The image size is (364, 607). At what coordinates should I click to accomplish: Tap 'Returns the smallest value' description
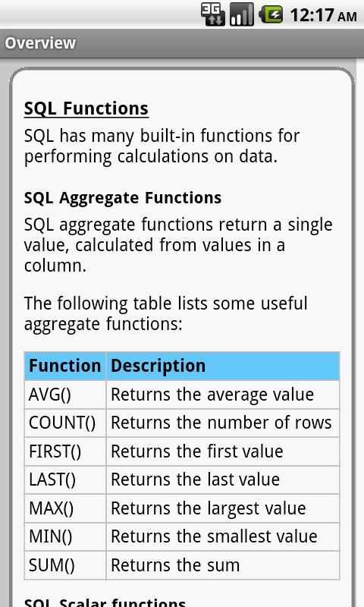pyautogui.click(x=214, y=536)
